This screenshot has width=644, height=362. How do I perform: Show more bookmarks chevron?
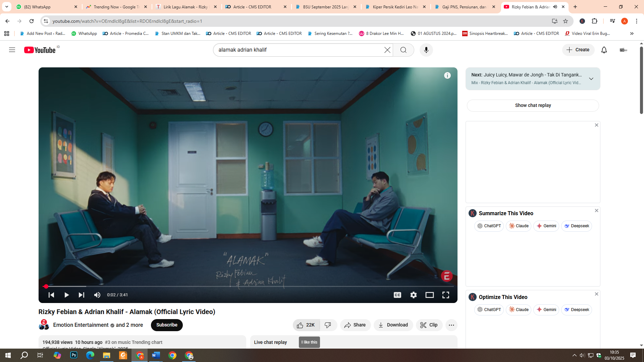632,34
